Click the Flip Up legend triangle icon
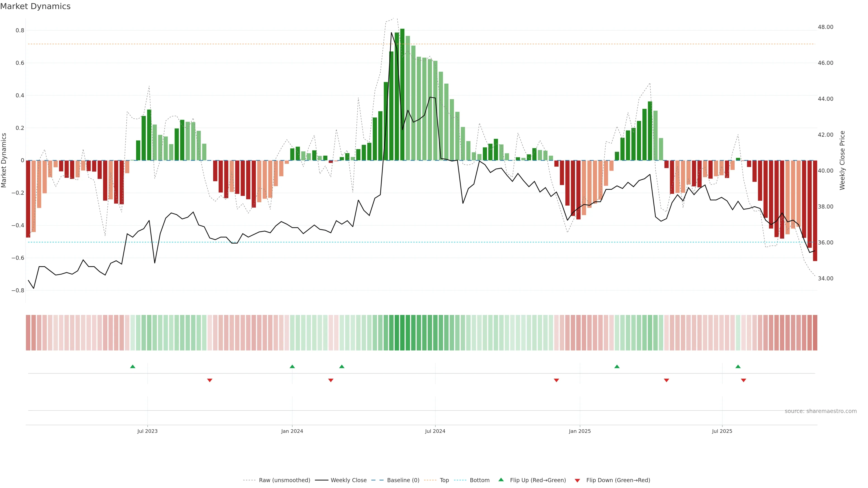The image size is (868, 488). [x=501, y=480]
